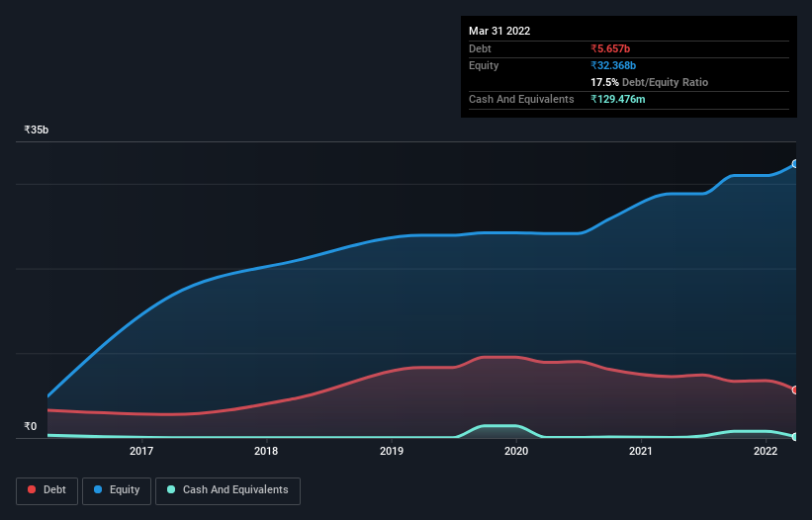Click the ₹129.476m cash value
The width and height of the screenshot is (812, 520).
[x=618, y=99]
